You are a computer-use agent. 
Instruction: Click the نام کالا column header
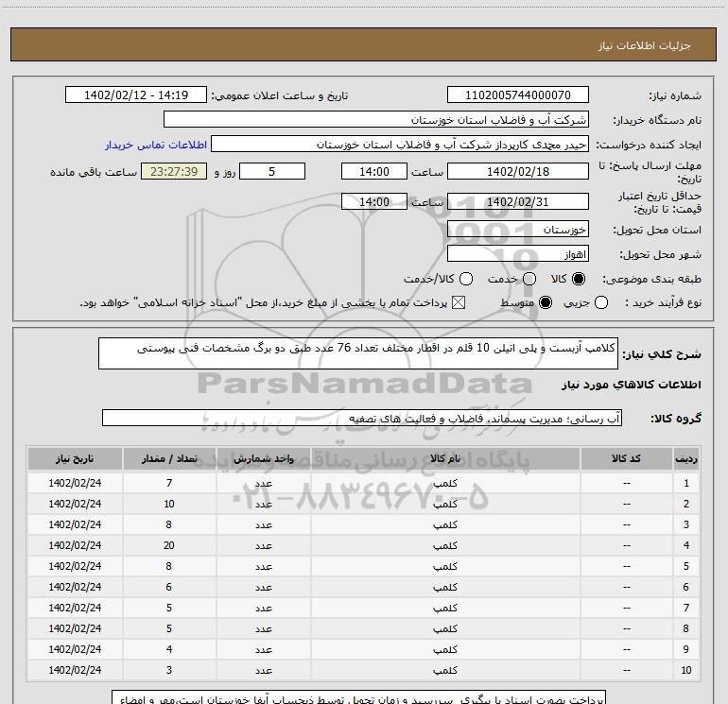[x=444, y=458]
